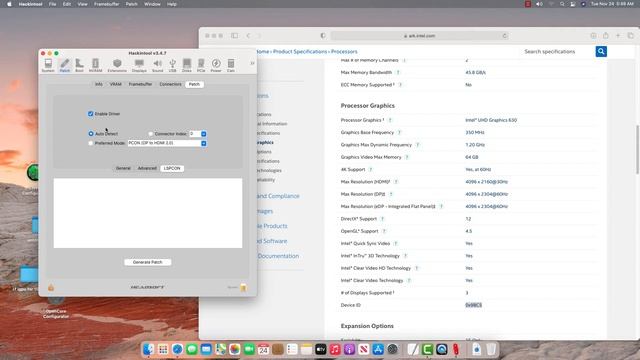Open the Disks section icon

coord(187,65)
